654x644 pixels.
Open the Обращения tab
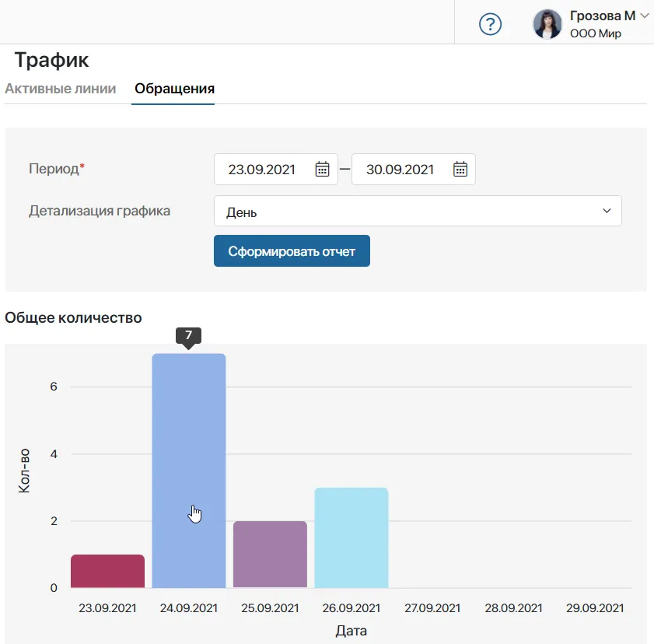[173, 89]
